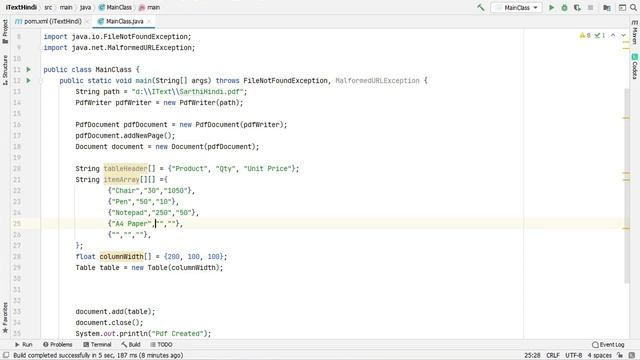Click line number 30 in gutter
The image size is (640, 360).
pos(17,279)
